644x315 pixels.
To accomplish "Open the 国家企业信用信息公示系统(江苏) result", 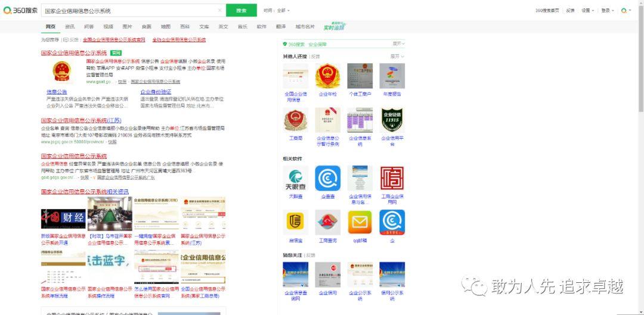I will [x=81, y=121].
